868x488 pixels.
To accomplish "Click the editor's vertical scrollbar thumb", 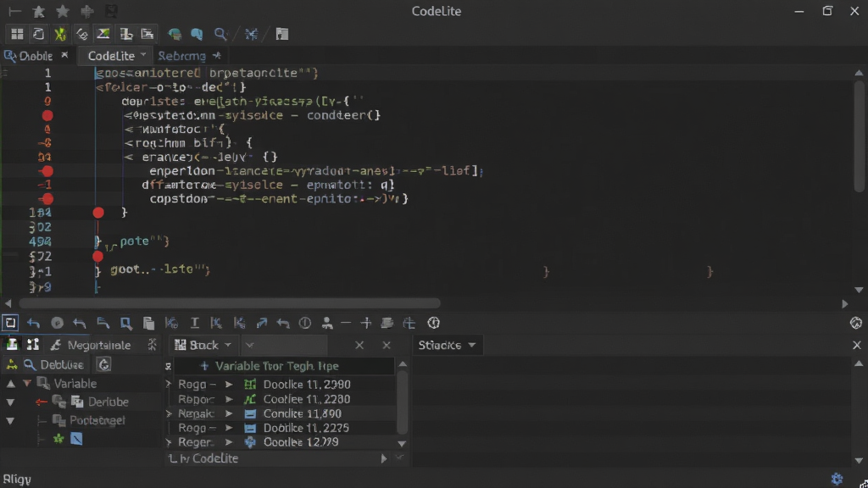I will coord(859,136).
